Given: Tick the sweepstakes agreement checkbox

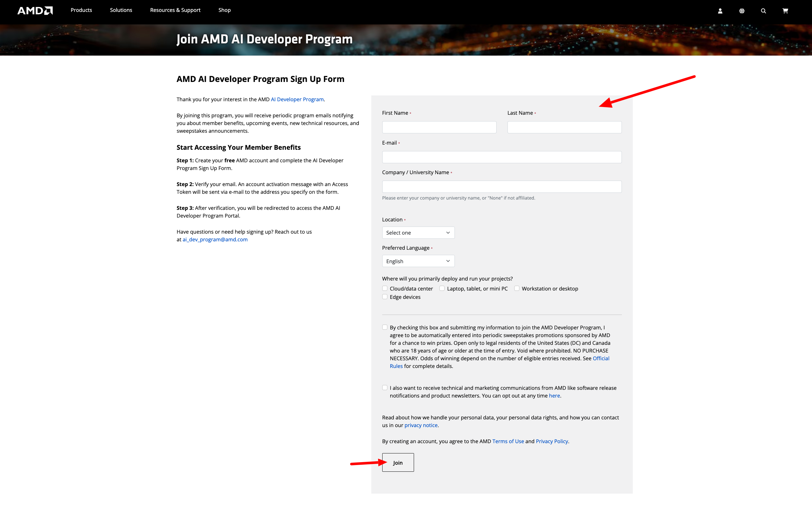Looking at the screenshot, I should click(x=384, y=327).
